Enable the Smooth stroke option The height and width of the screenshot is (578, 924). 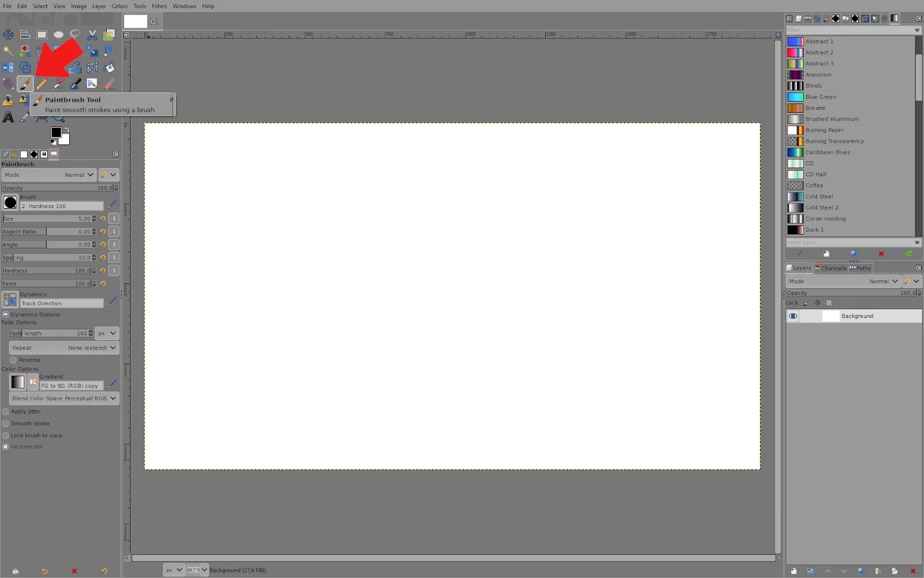[x=5, y=423]
